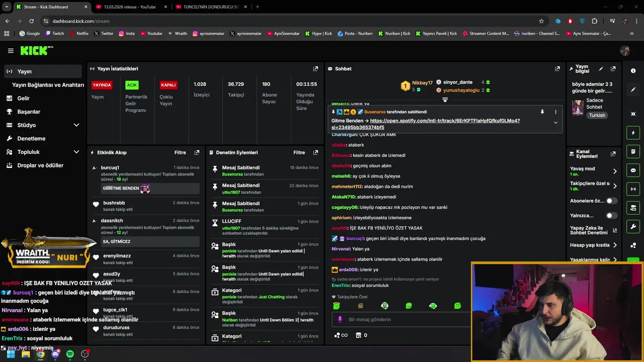Image resolution: width=644 pixels, height=362 pixels.
Task: Open the channel points icon below the chat input
Action: (341, 335)
